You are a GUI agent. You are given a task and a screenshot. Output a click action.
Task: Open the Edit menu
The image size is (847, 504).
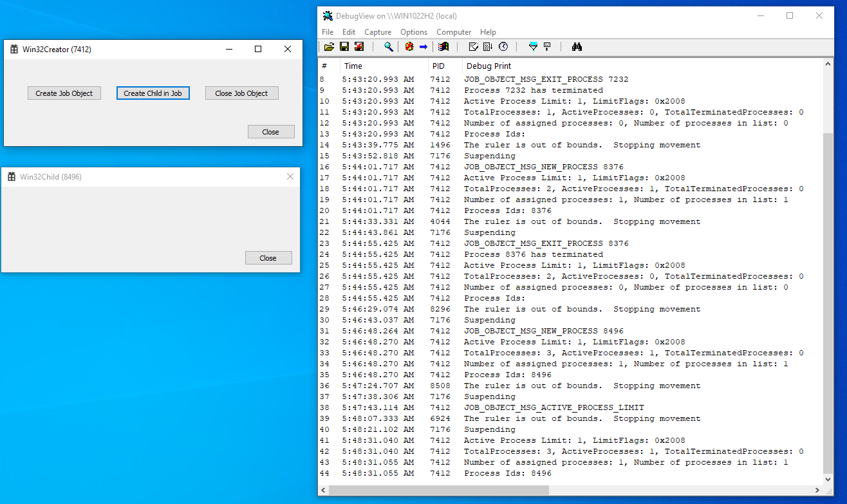pos(349,32)
